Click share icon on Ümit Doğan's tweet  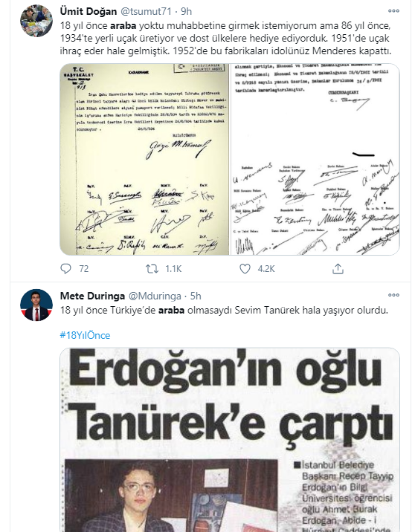[338, 269]
